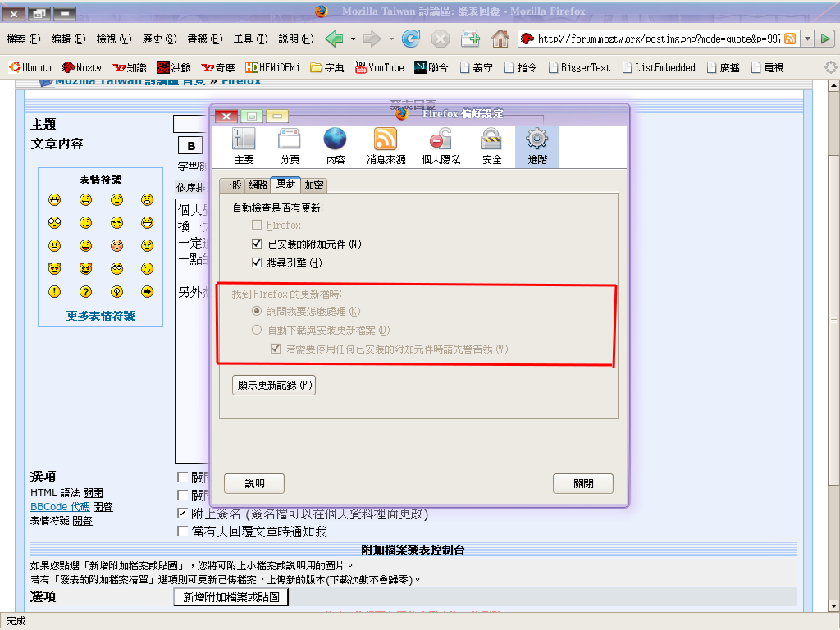Click the BBCode 代碼 link

click(60, 507)
